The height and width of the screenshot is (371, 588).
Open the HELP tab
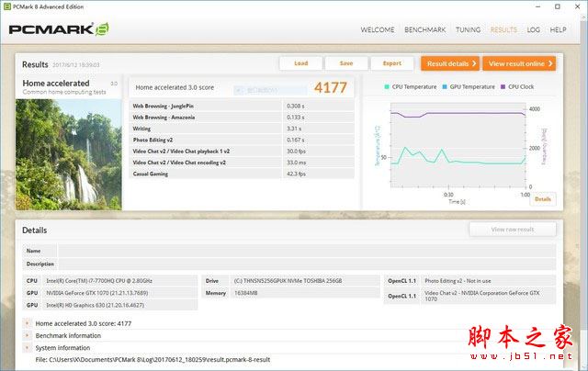point(558,30)
